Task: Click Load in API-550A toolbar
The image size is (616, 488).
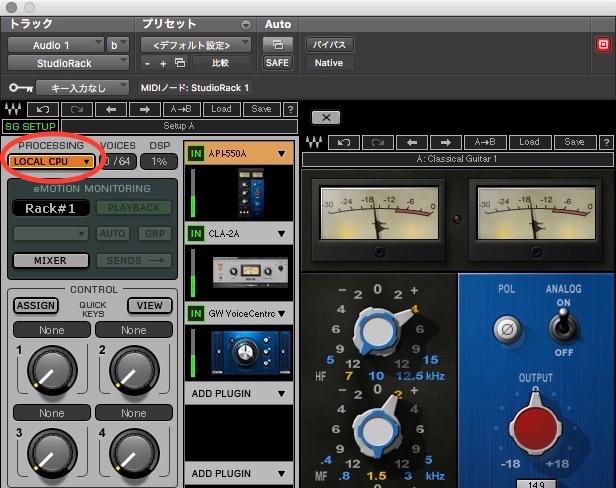Action: tap(530, 142)
